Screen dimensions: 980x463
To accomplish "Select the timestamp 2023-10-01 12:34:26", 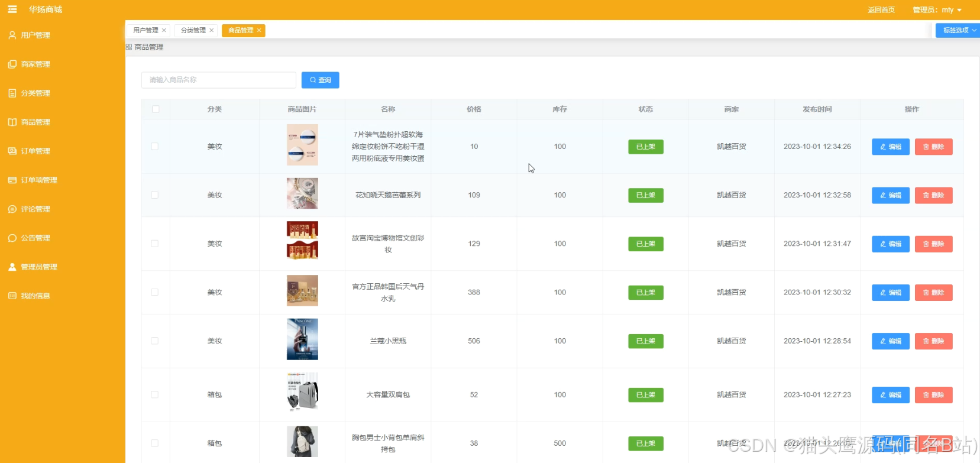I will point(817,147).
